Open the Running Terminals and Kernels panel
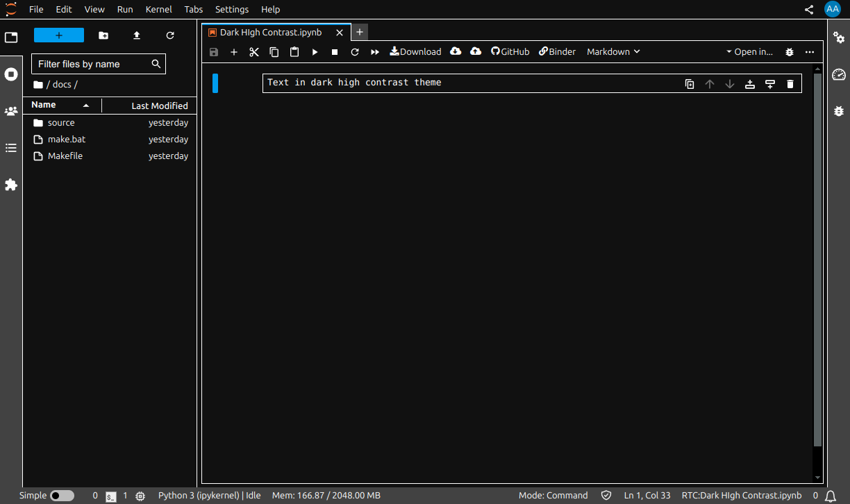 tap(11, 74)
